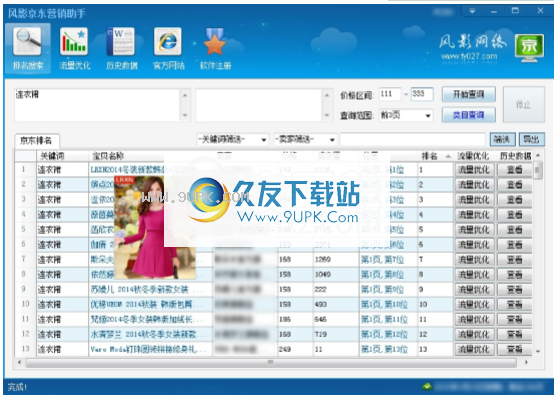
Task: Open the 流量优化 traffic optimization tool
Action: pyautogui.click(x=74, y=48)
